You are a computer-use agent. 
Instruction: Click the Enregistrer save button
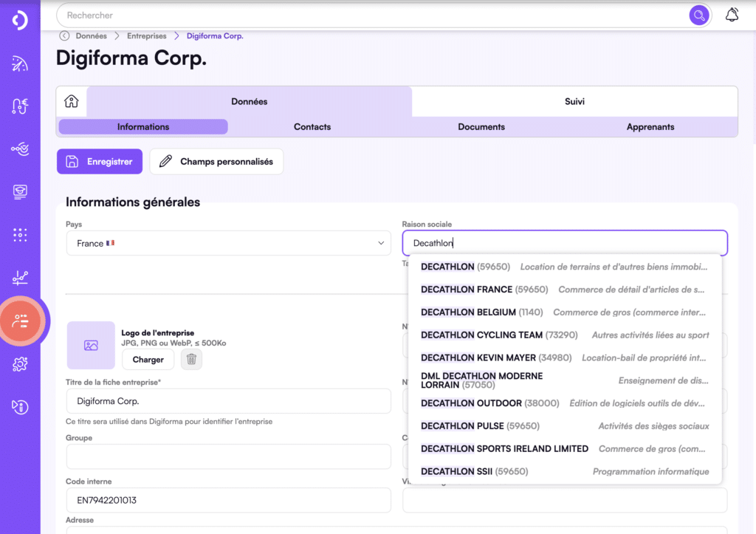point(100,162)
